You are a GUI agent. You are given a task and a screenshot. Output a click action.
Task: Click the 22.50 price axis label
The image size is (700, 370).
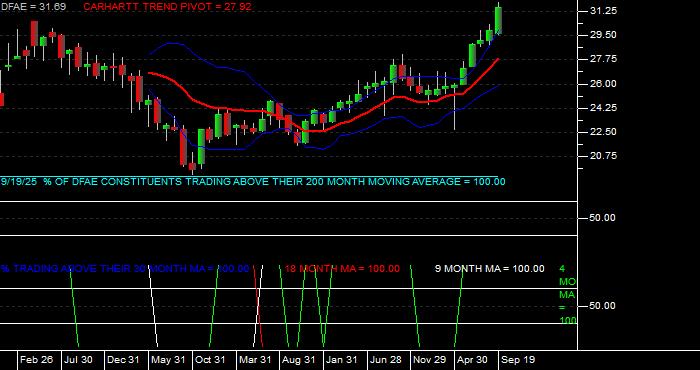[x=603, y=132]
